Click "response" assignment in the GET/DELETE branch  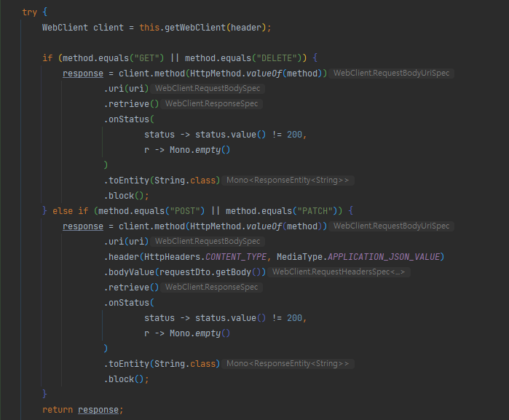83,74
